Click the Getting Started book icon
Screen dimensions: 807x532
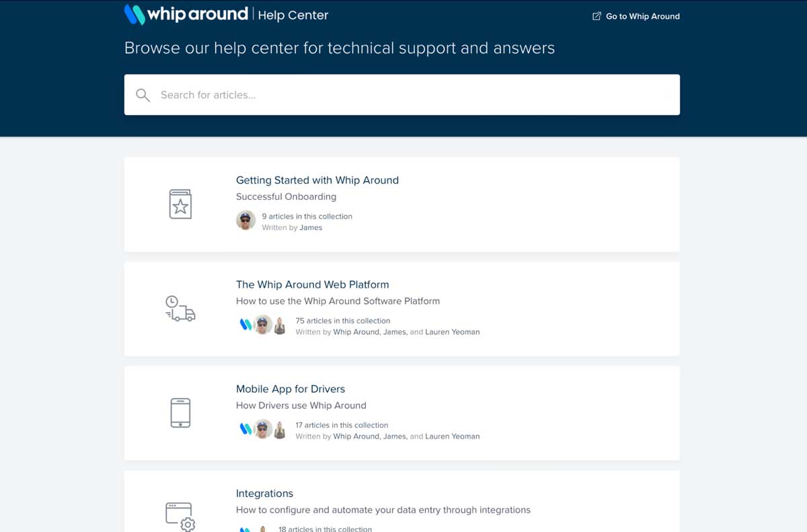[180, 202]
